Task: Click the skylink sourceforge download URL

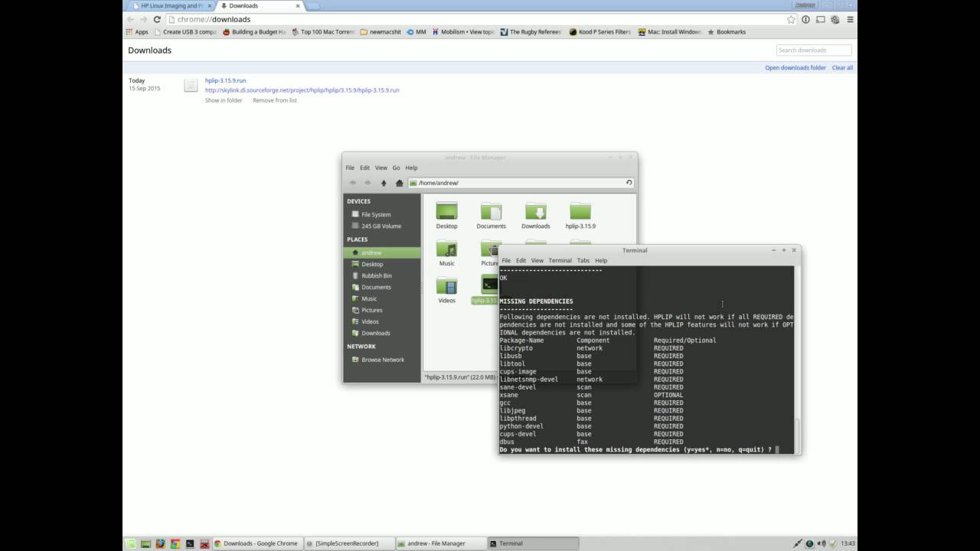Action: point(302,90)
